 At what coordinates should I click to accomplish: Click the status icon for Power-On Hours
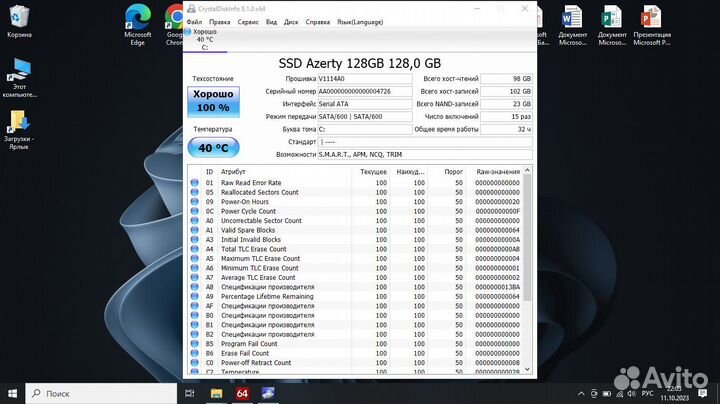pyautogui.click(x=195, y=202)
